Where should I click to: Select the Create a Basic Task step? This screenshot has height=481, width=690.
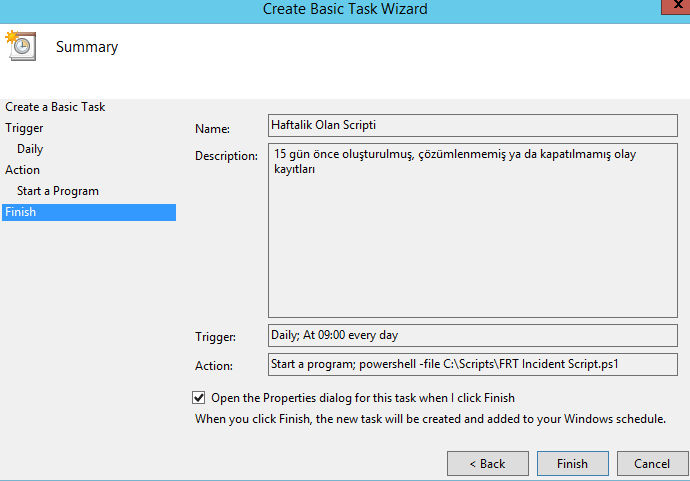pyautogui.click(x=55, y=107)
